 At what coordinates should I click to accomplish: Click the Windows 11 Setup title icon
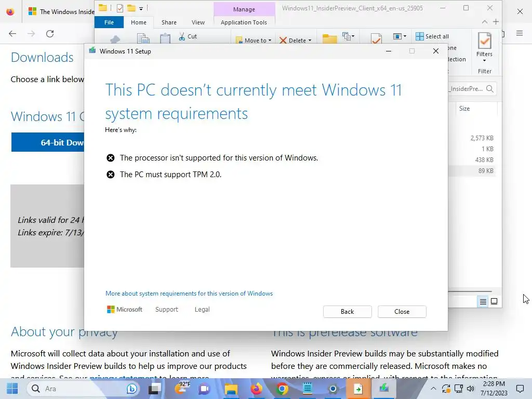coord(92,51)
